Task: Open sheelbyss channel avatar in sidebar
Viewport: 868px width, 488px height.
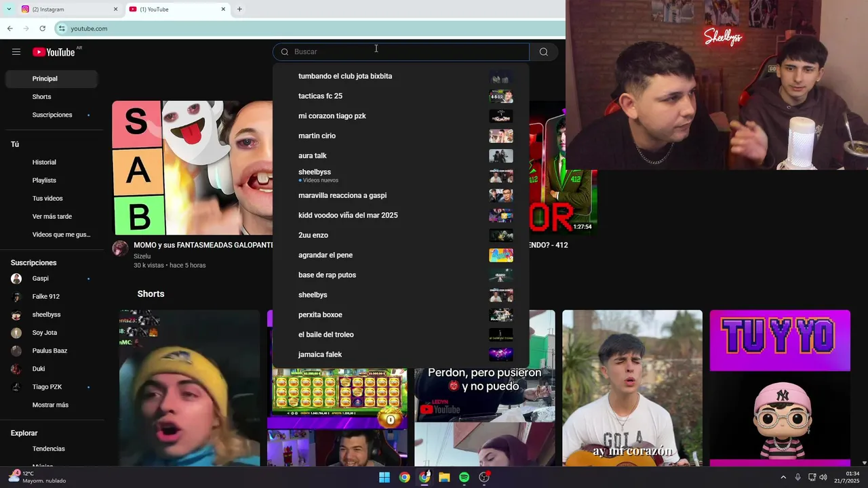Action: (16, 314)
